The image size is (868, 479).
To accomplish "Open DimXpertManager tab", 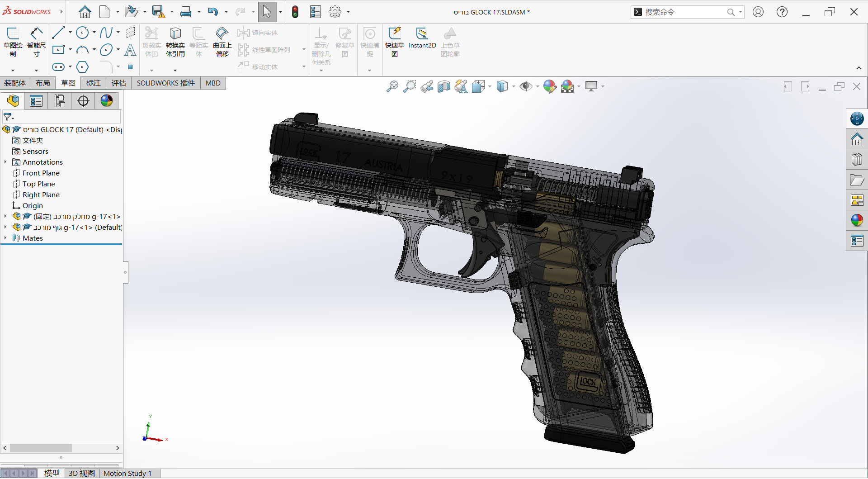I will click(83, 101).
